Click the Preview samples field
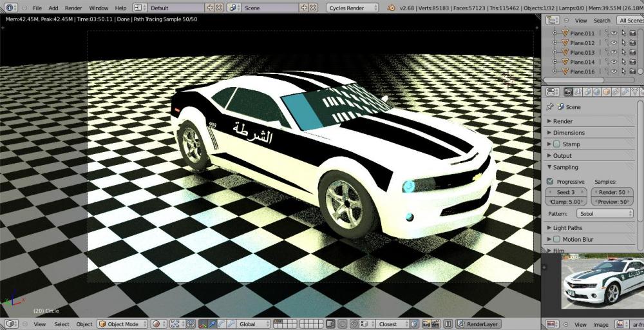 click(612, 202)
